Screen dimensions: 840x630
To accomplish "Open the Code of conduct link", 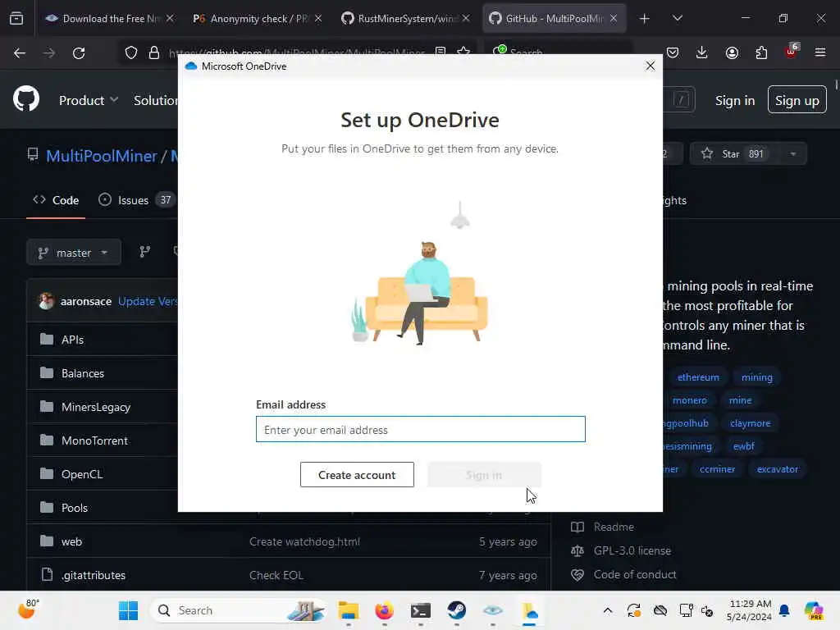I will point(635,574).
